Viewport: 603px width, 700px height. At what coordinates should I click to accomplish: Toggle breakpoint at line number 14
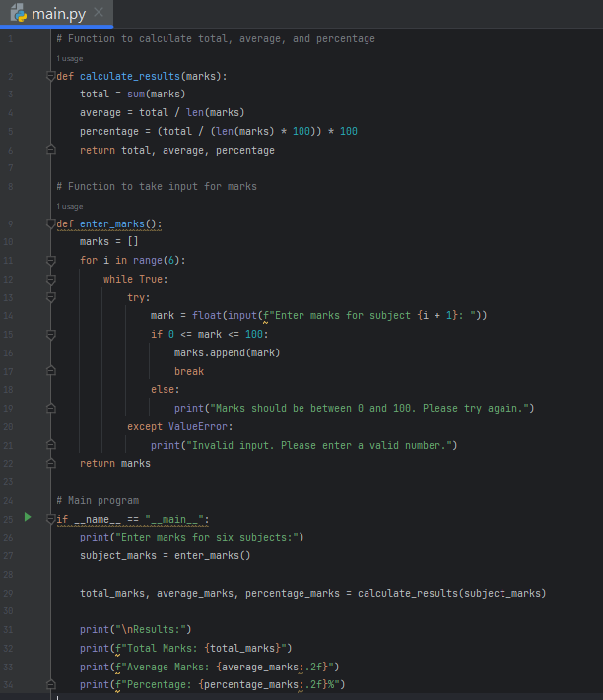point(10,315)
